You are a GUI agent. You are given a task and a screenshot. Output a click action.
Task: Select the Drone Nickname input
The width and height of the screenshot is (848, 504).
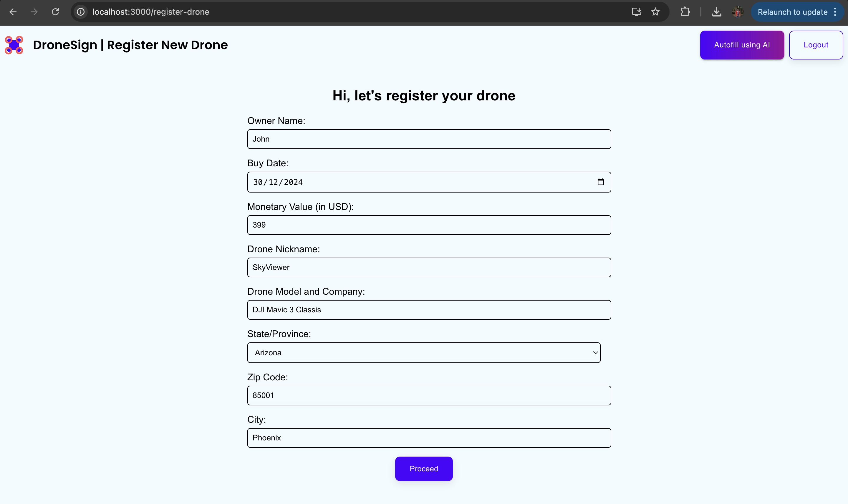429,267
